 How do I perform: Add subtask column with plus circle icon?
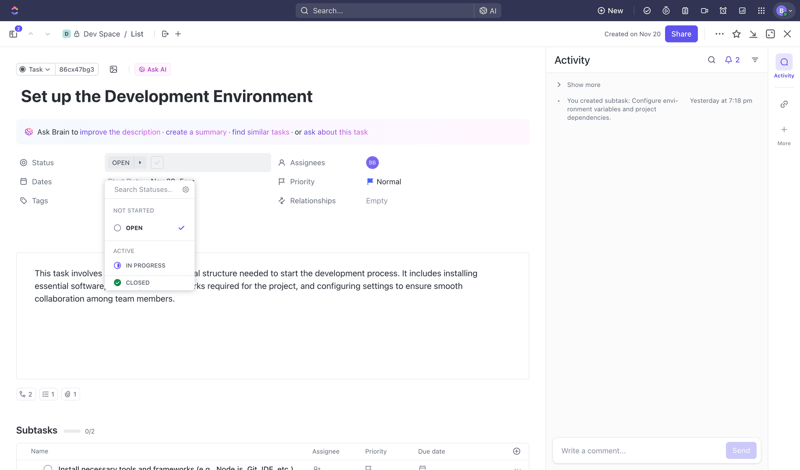coord(516,451)
